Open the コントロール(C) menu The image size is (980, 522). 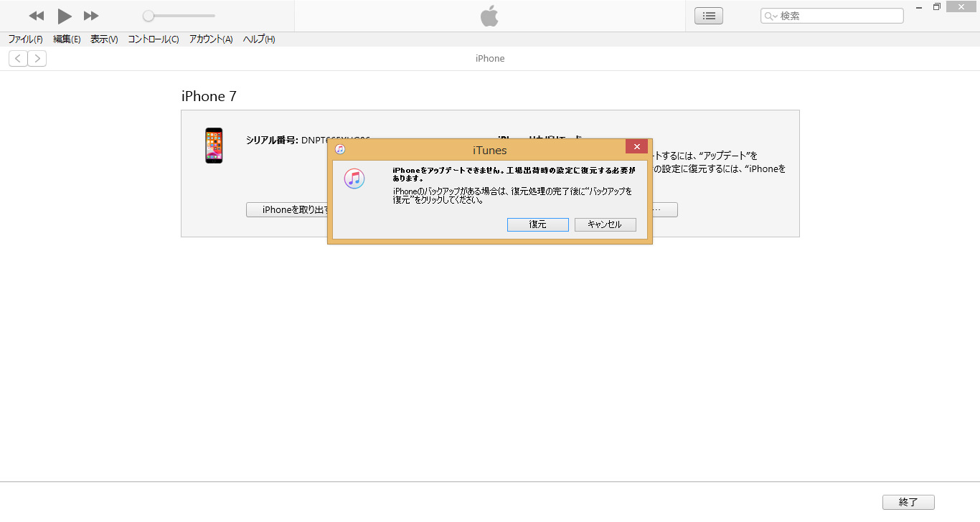coord(154,39)
